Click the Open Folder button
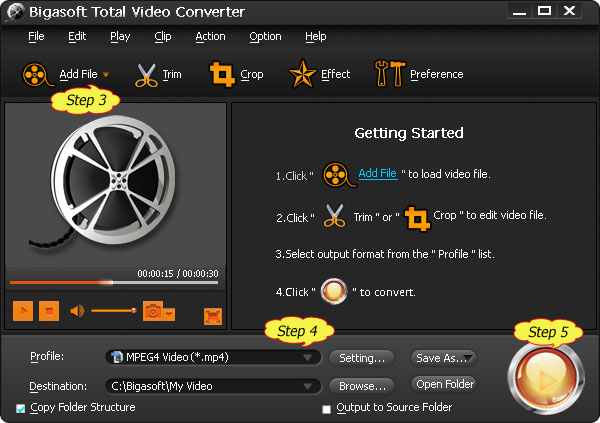600x423 pixels. pyautogui.click(x=444, y=384)
